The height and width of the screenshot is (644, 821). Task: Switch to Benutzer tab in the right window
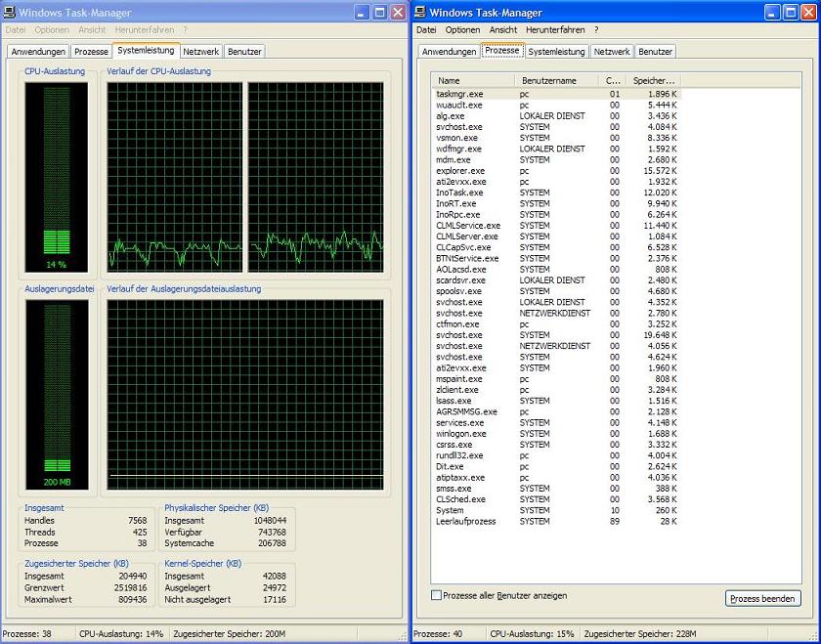point(655,52)
